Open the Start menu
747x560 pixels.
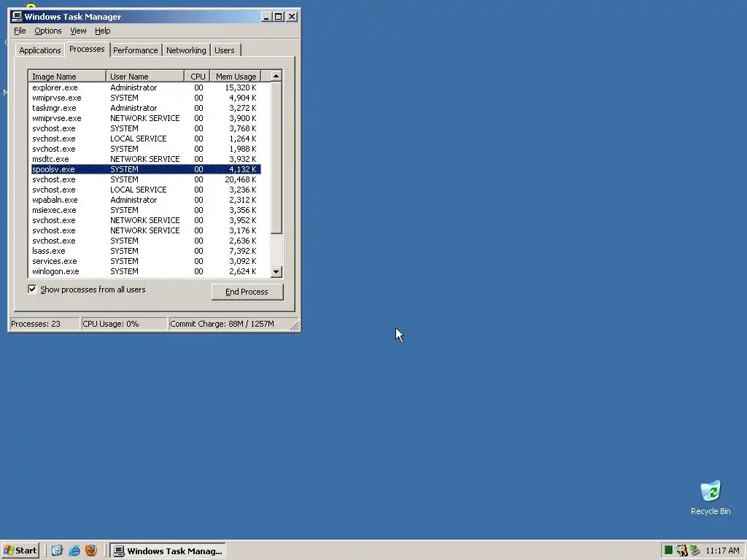(x=20, y=551)
